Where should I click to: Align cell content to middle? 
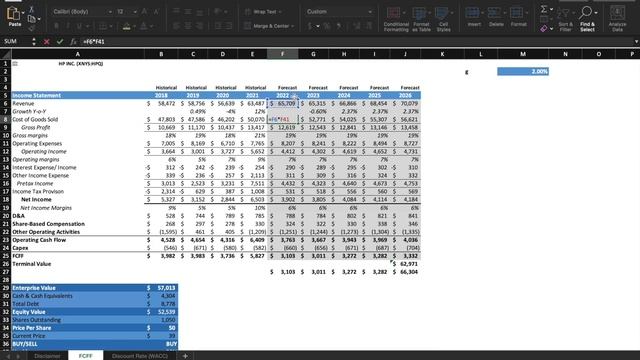click(x=188, y=12)
